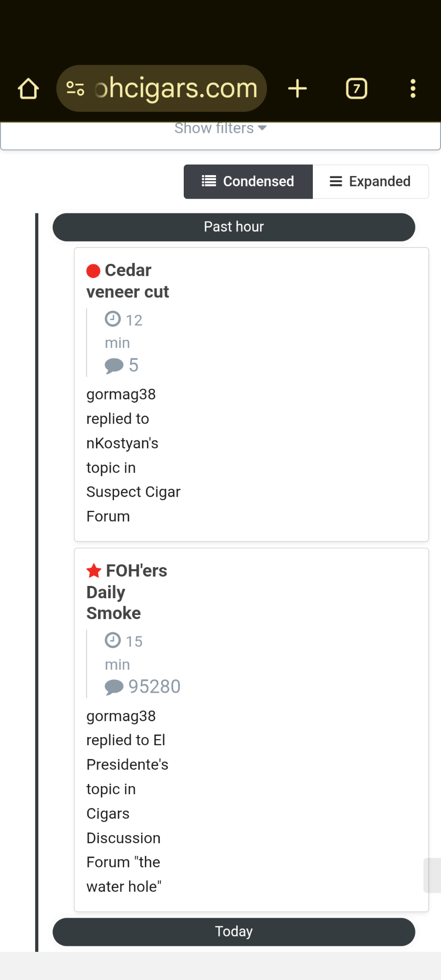The width and height of the screenshot is (441, 980).
Task: Open the browser three-dot menu
Action: tap(413, 88)
